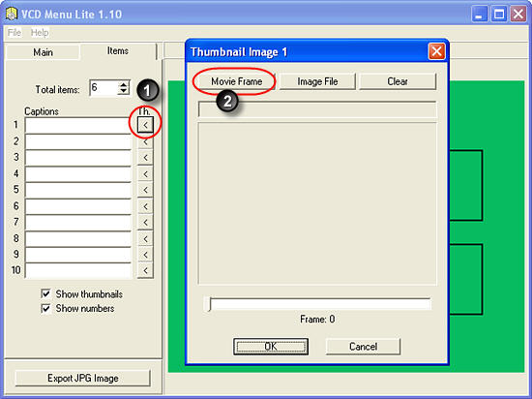Open thumbnail picker for caption row 5
Image resolution: width=532 pixels, height=399 pixels.
(x=145, y=190)
